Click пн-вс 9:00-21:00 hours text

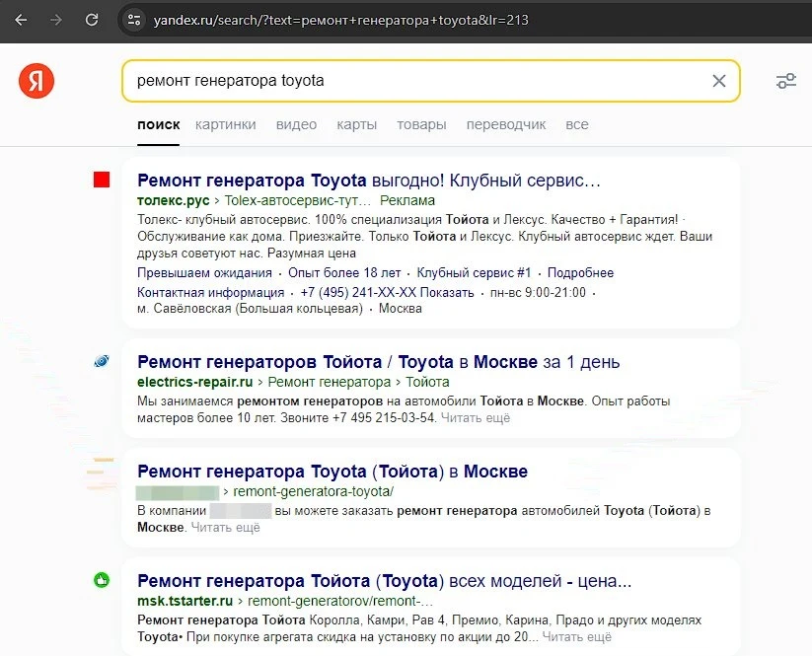pyautogui.click(x=538, y=293)
